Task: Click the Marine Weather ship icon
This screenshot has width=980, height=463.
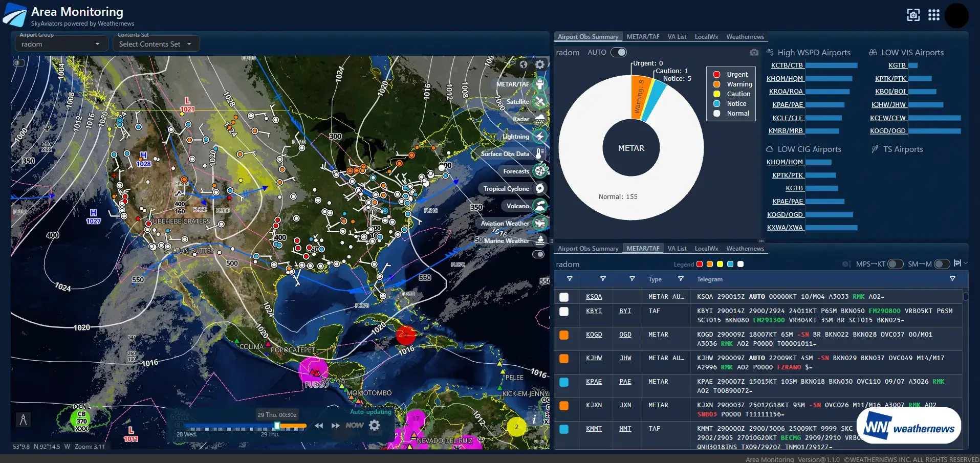Action: (539, 241)
